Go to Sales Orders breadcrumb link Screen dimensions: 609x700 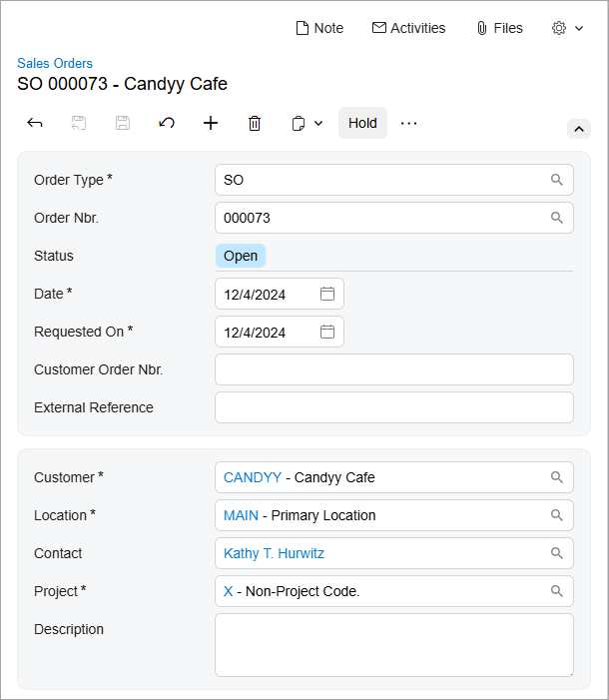coord(55,63)
